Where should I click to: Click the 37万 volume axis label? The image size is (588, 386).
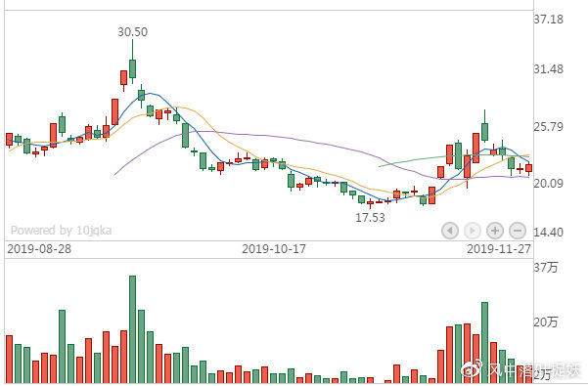pyautogui.click(x=546, y=268)
